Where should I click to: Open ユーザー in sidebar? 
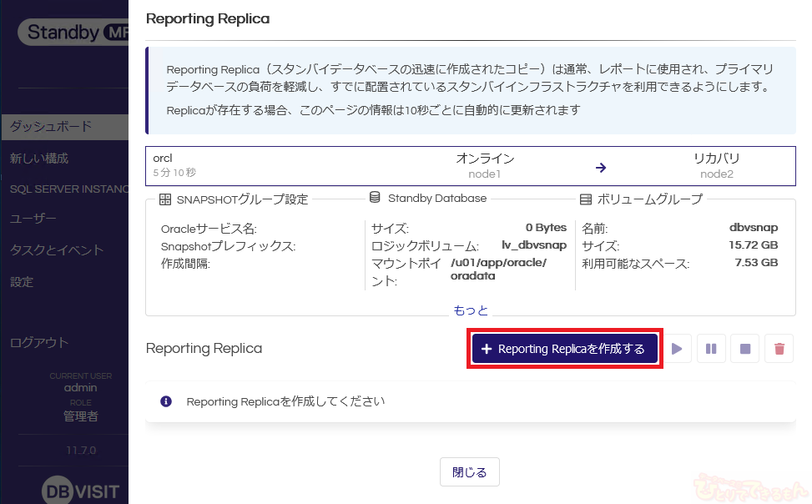(33, 219)
